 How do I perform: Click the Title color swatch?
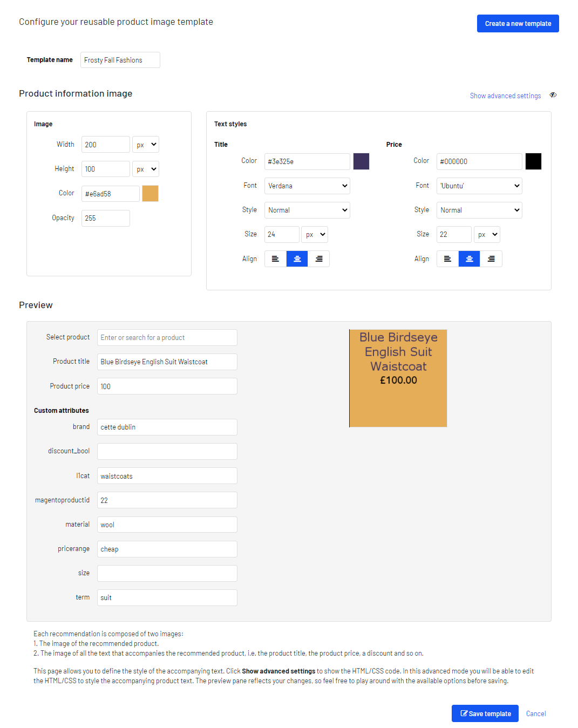[x=361, y=161]
